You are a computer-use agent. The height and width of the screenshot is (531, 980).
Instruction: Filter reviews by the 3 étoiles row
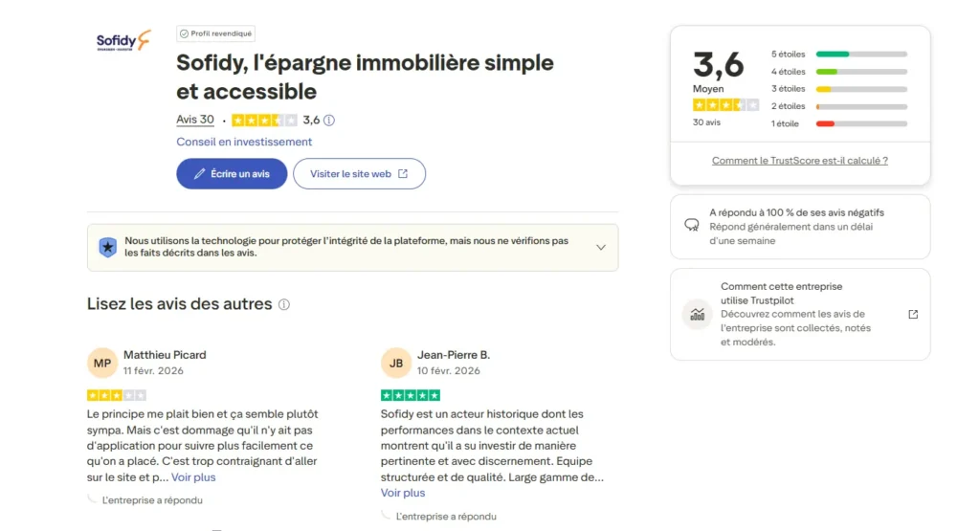click(x=838, y=89)
